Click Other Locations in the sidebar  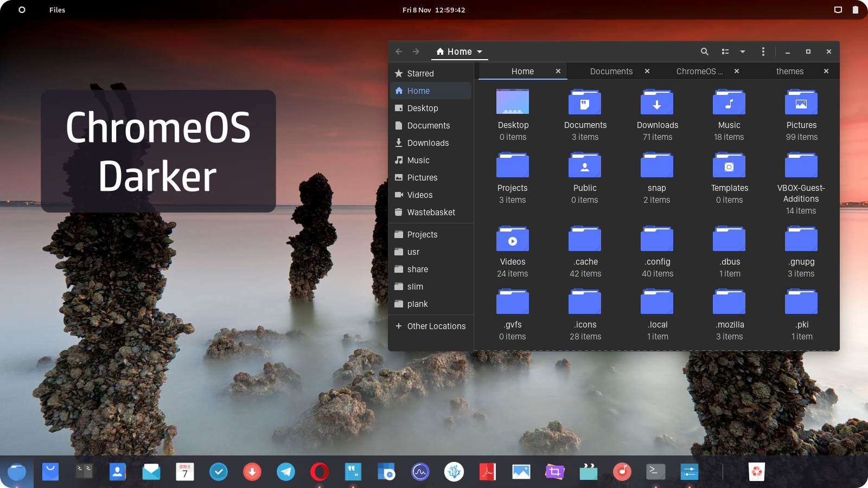[431, 326]
